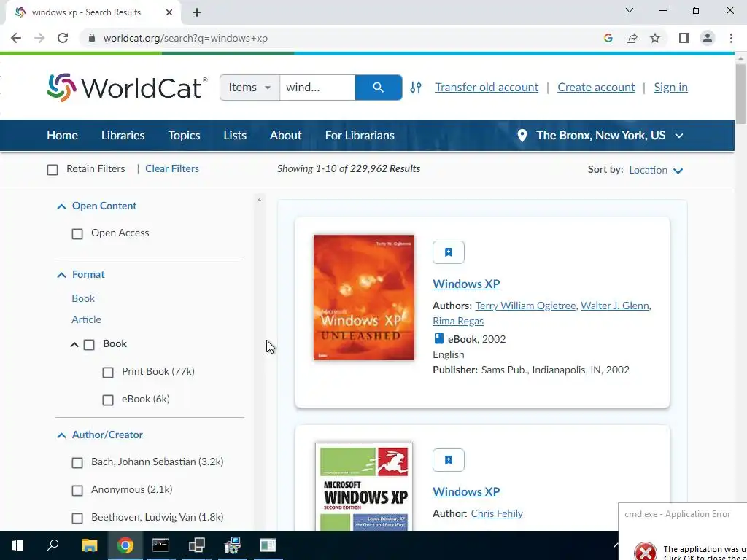Collapse the Book sub-format chevron

[74, 344]
